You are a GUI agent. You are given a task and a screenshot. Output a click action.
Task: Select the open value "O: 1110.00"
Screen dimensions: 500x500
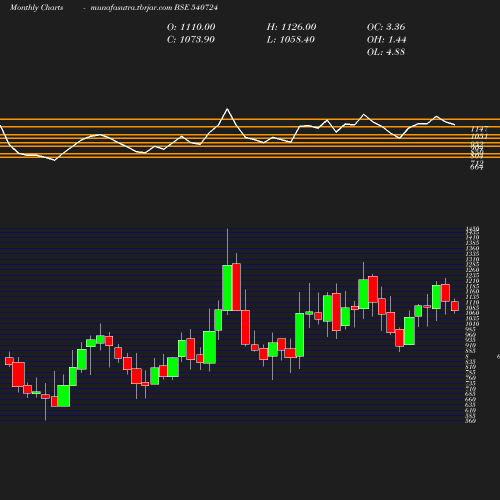191,27
